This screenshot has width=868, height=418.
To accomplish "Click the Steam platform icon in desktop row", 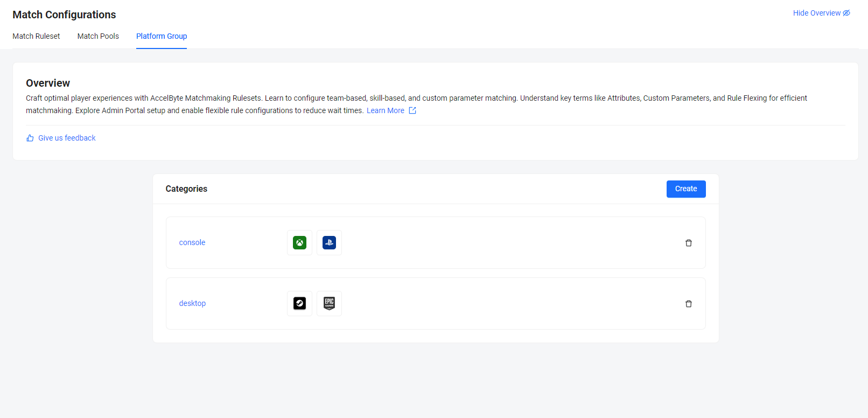I will (x=299, y=304).
